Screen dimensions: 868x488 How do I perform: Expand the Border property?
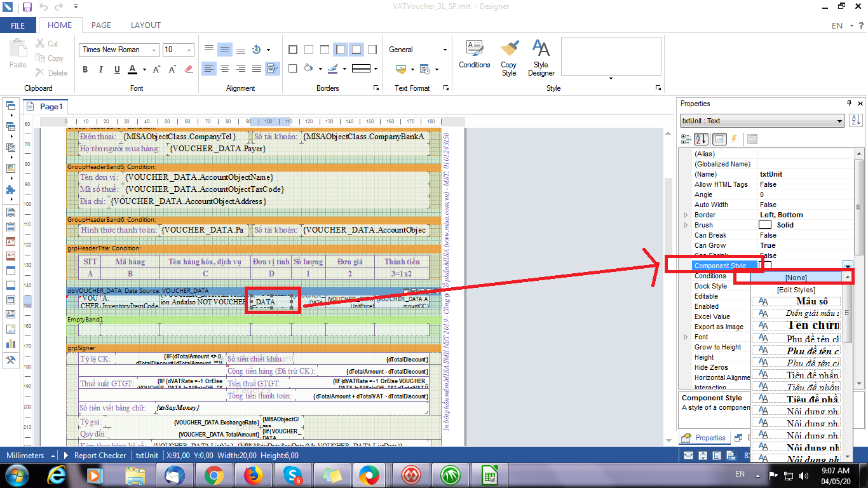coord(686,215)
